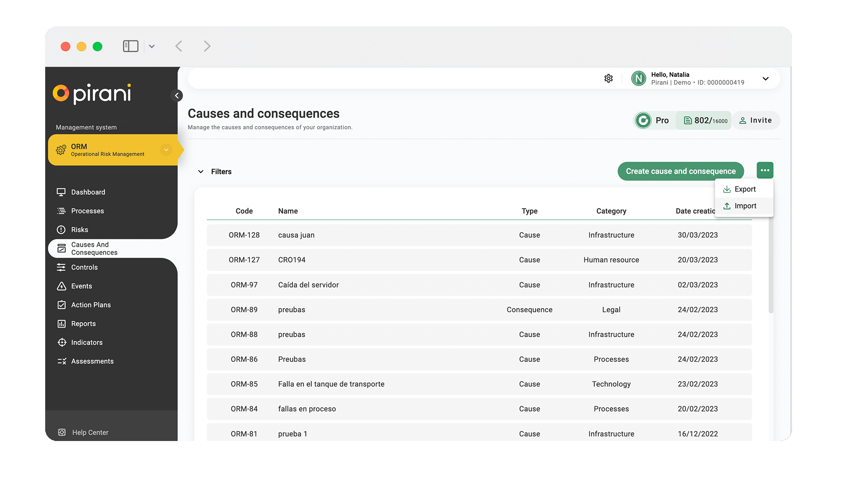Click the Risks warning circle icon
Screen dimensions: 868x488
click(61, 230)
